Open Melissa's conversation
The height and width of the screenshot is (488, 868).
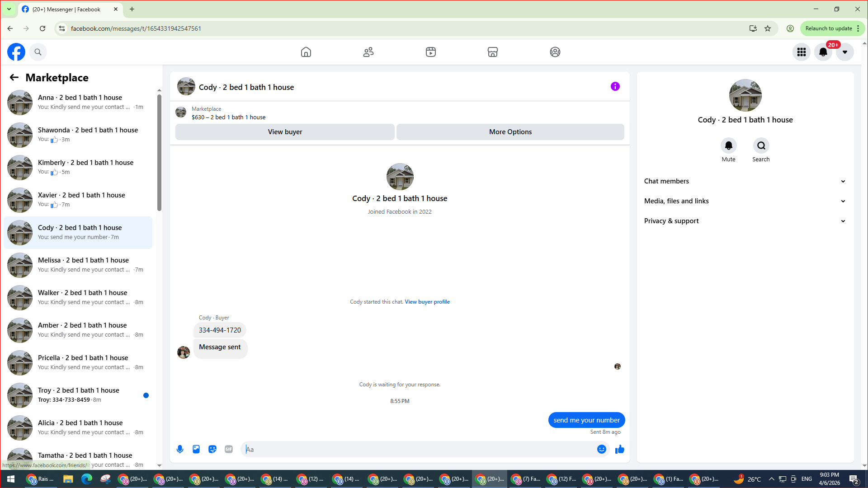click(78, 265)
